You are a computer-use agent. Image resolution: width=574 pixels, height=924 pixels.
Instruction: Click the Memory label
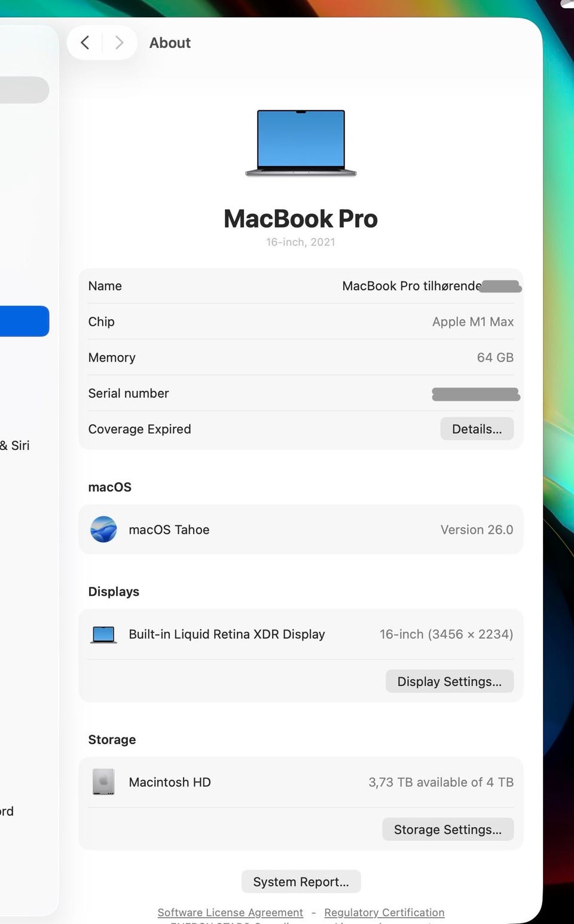(x=112, y=357)
